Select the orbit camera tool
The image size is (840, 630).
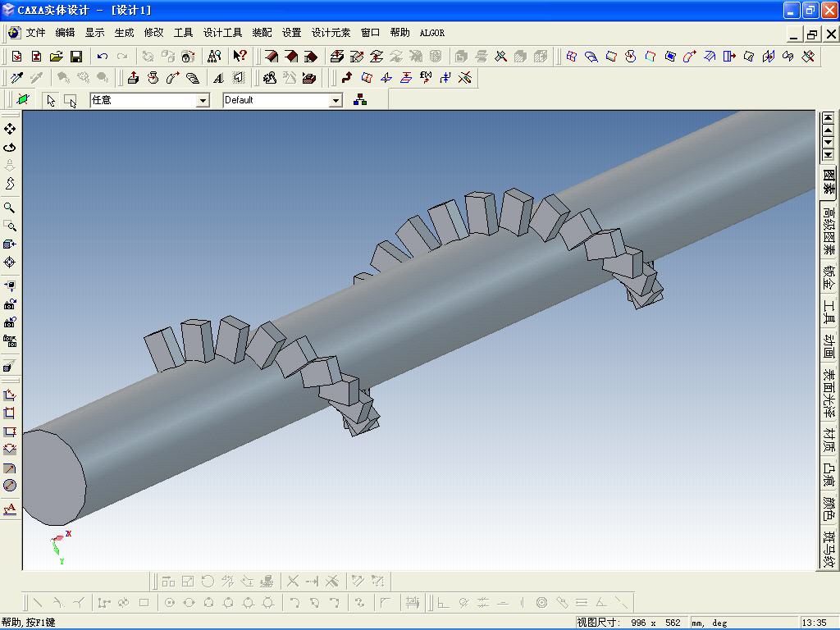[x=10, y=147]
